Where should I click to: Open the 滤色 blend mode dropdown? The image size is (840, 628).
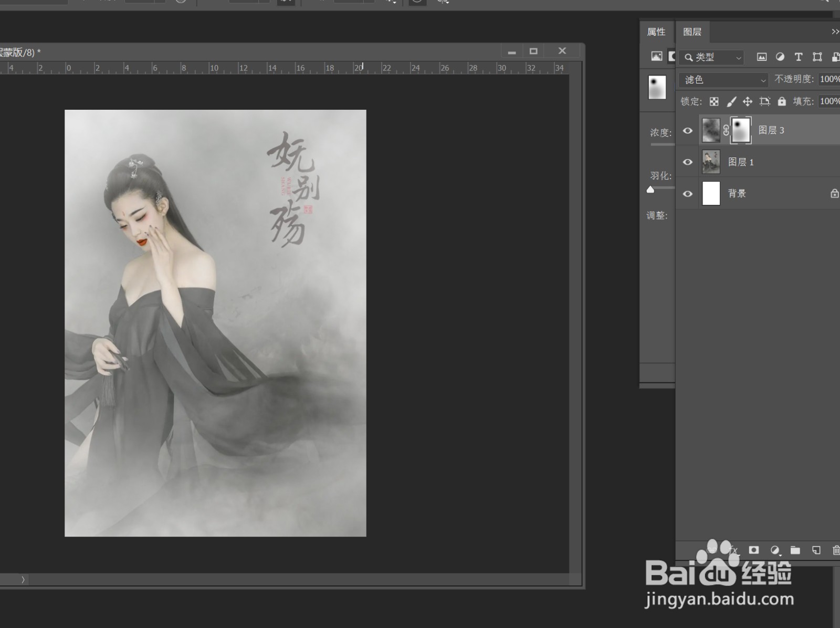tap(723, 80)
